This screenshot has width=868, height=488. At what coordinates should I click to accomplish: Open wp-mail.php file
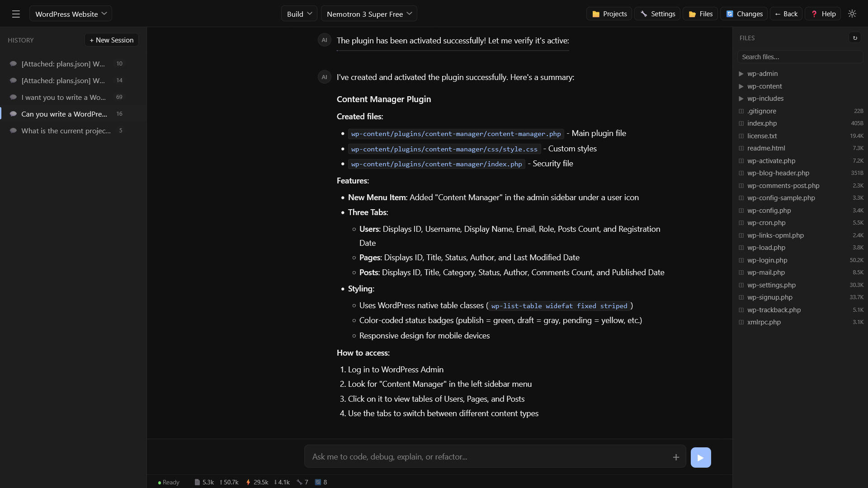point(800,272)
